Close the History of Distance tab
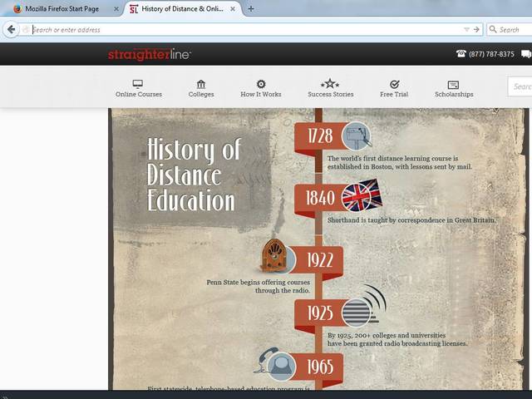Image resolution: width=532 pixels, height=399 pixels. 233,9
